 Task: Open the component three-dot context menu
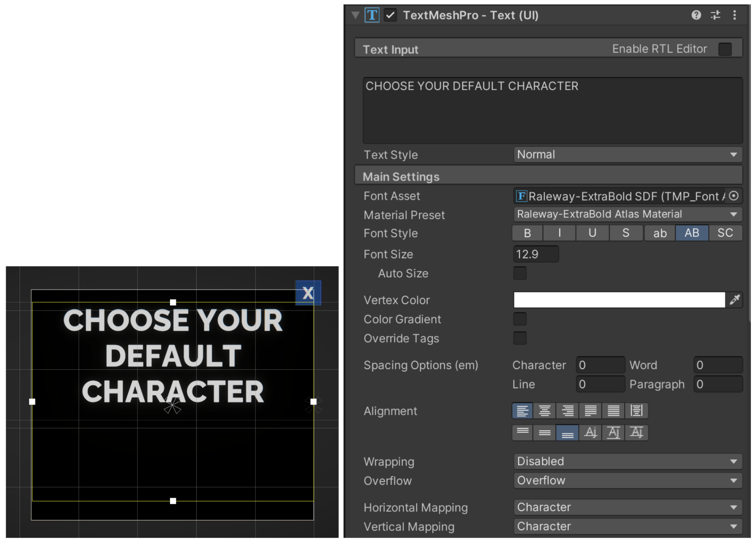click(x=734, y=15)
